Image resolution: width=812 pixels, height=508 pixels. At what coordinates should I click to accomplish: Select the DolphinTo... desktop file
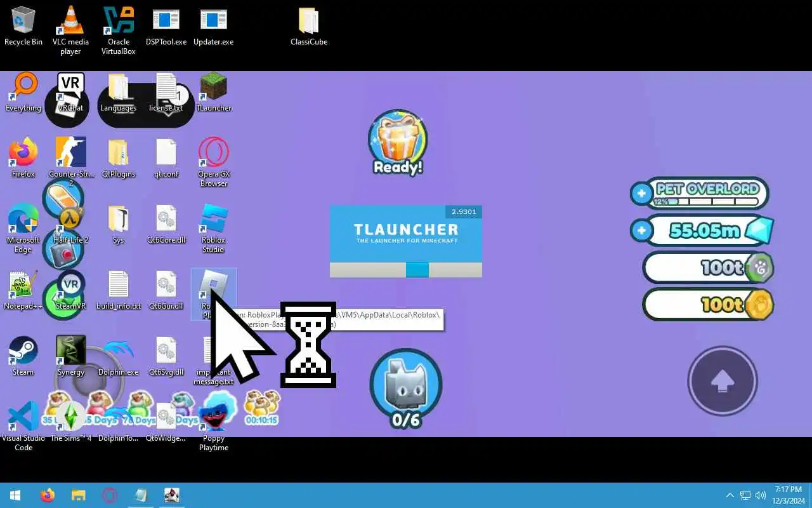(118, 423)
